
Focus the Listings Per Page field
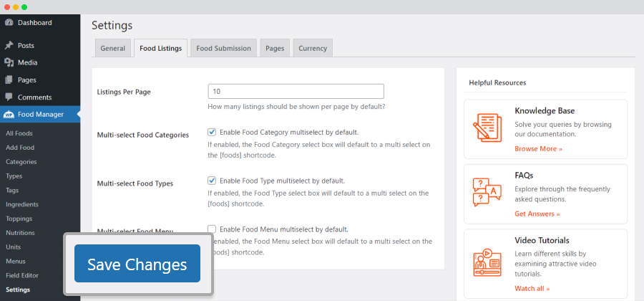[296, 91]
